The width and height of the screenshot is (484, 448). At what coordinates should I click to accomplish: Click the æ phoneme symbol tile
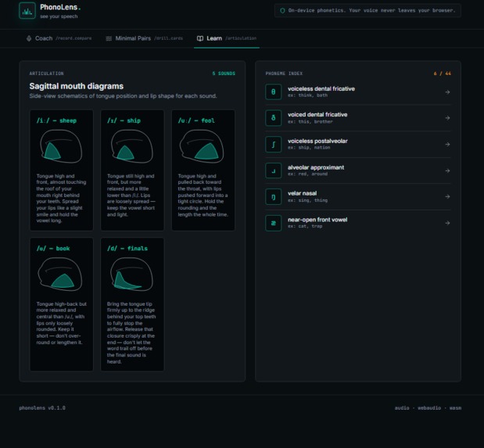273,223
